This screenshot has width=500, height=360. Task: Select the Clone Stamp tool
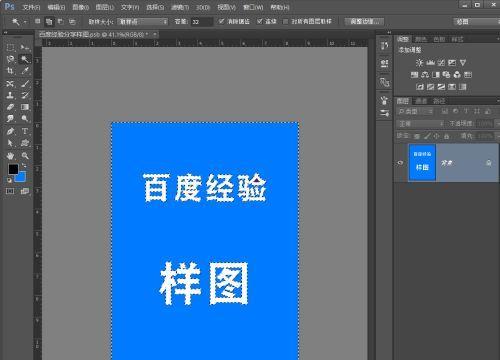coord(10,95)
